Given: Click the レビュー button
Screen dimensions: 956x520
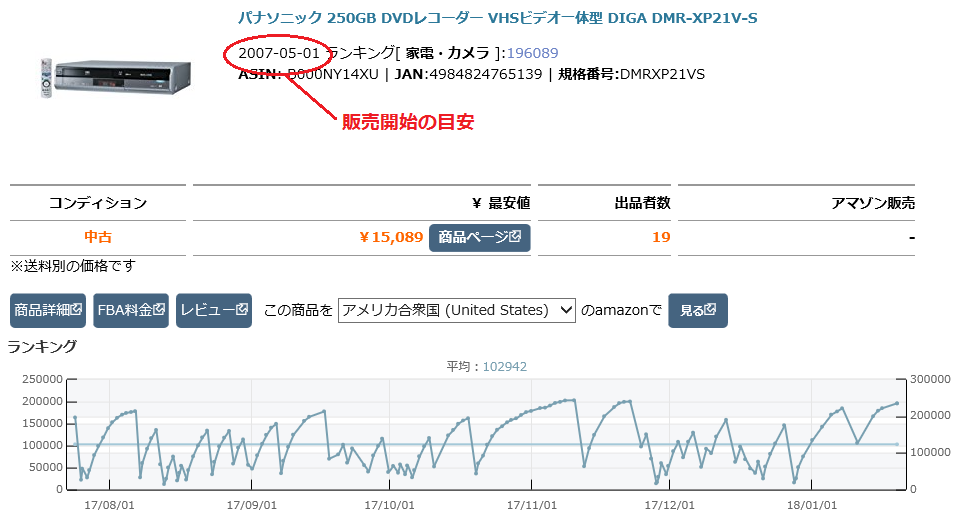Looking at the screenshot, I should pyautogui.click(x=214, y=310).
